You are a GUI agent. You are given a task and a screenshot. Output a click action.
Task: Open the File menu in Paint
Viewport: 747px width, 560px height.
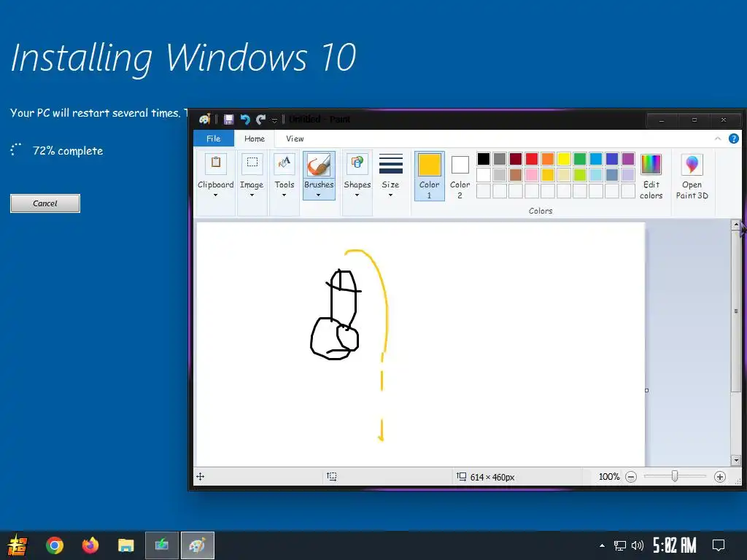[214, 139]
